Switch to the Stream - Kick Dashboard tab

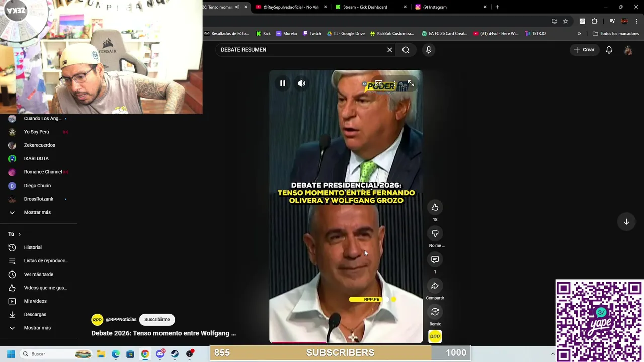[x=370, y=7]
